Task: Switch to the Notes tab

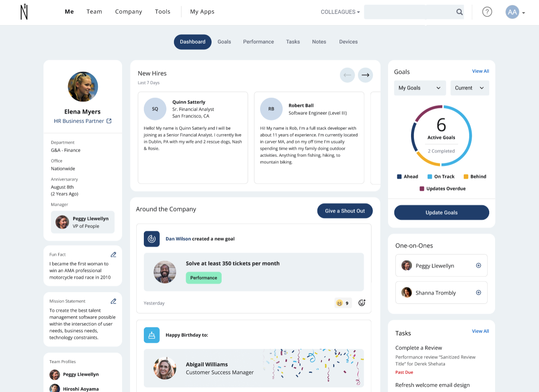Action: pyautogui.click(x=319, y=42)
